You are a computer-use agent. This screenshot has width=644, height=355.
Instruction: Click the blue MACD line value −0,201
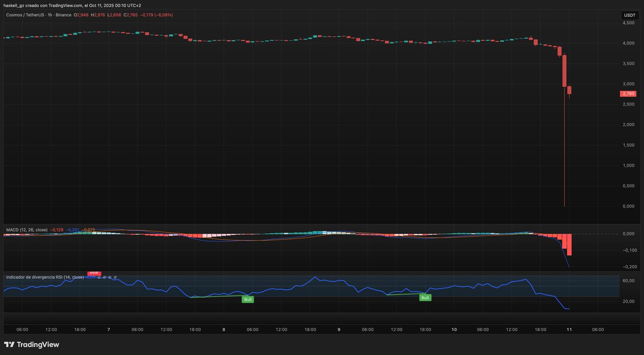coord(72,230)
